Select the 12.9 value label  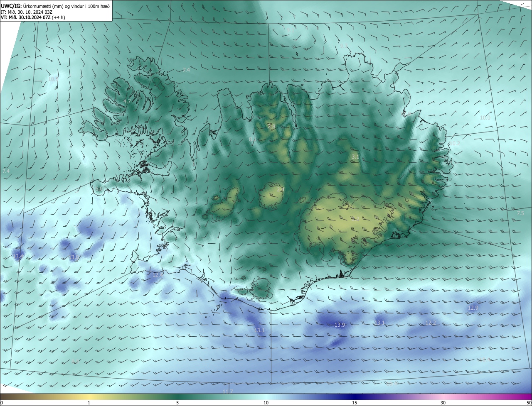(473, 308)
